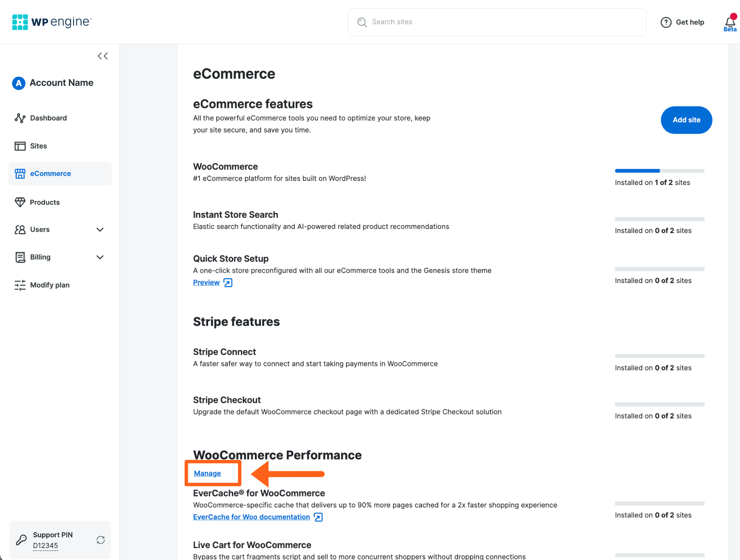Click the eCommerce storefront icon
The width and height of the screenshot is (740, 560).
point(20,174)
